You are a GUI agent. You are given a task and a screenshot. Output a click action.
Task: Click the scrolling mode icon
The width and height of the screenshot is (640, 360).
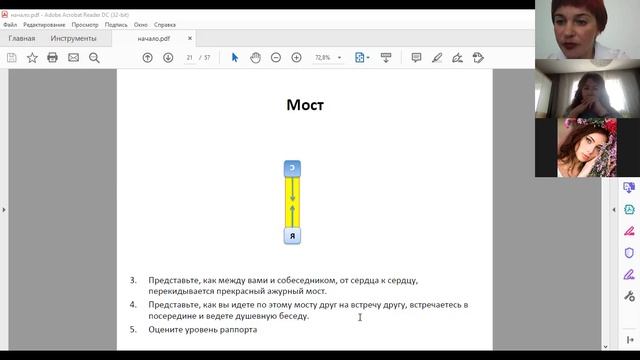[386, 58]
